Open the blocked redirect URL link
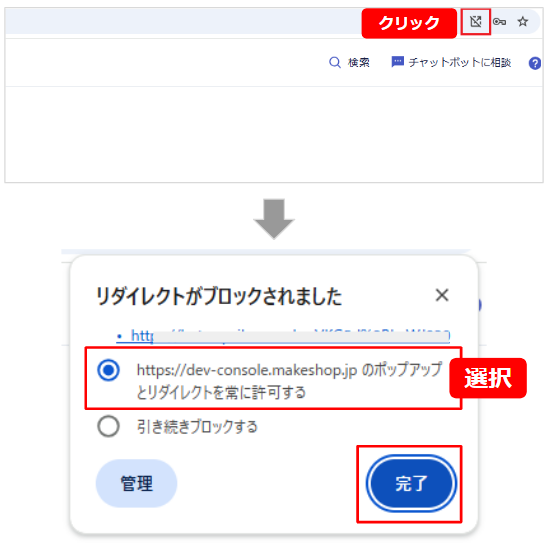 tap(283, 336)
